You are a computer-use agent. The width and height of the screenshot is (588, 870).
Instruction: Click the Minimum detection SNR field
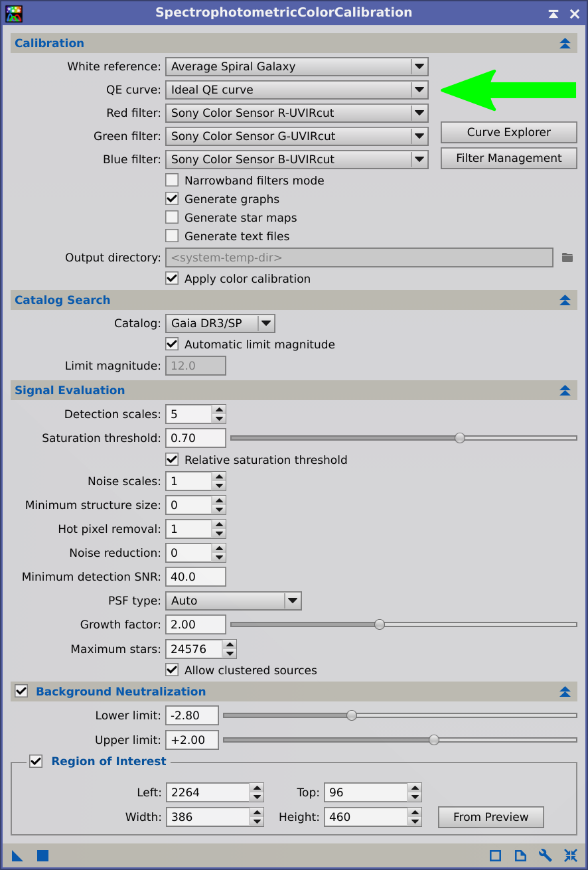pyautogui.click(x=196, y=577)
